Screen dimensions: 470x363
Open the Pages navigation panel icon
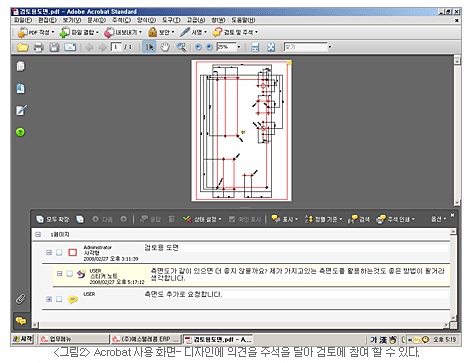point(21,66)
